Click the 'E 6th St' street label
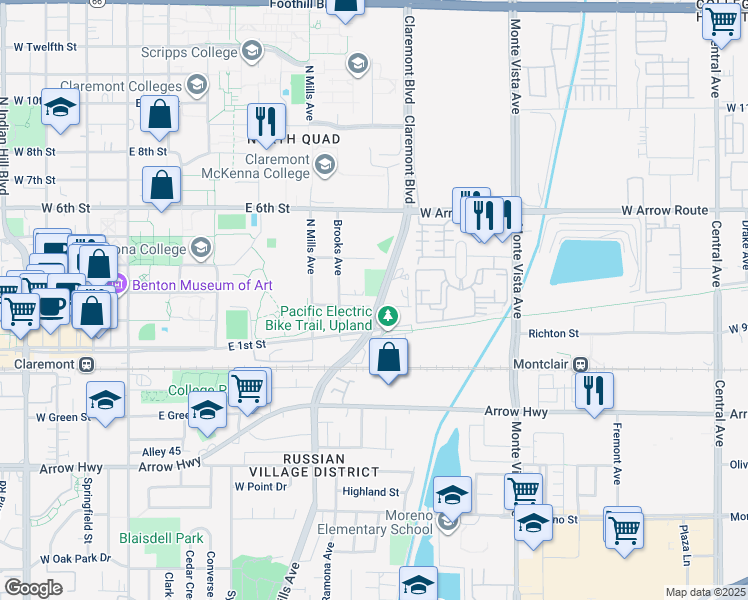748x600 pixels. coord(267,208)
